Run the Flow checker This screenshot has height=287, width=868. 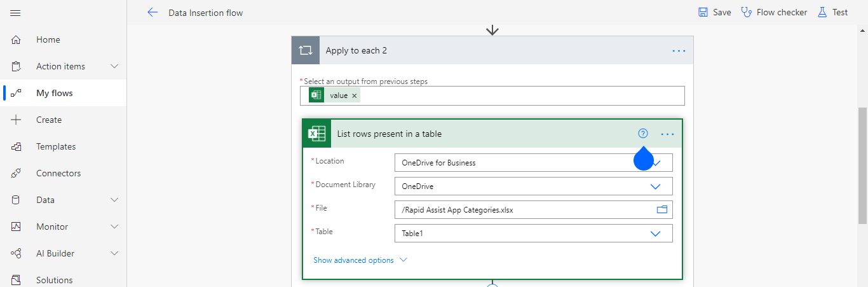point(774,12)
